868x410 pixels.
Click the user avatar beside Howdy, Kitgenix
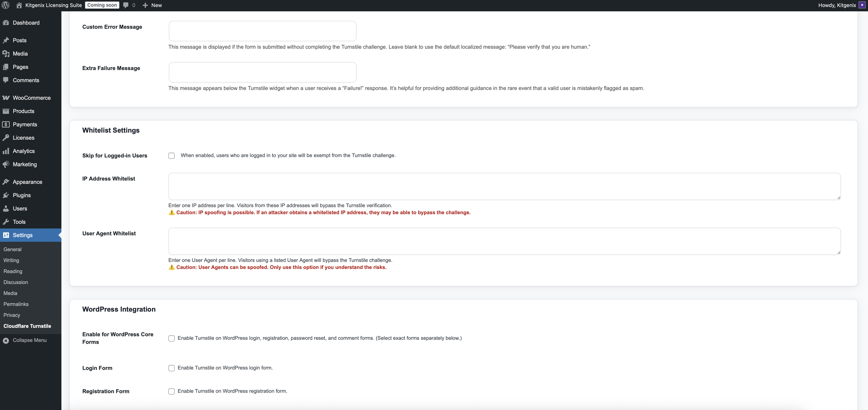862,5
